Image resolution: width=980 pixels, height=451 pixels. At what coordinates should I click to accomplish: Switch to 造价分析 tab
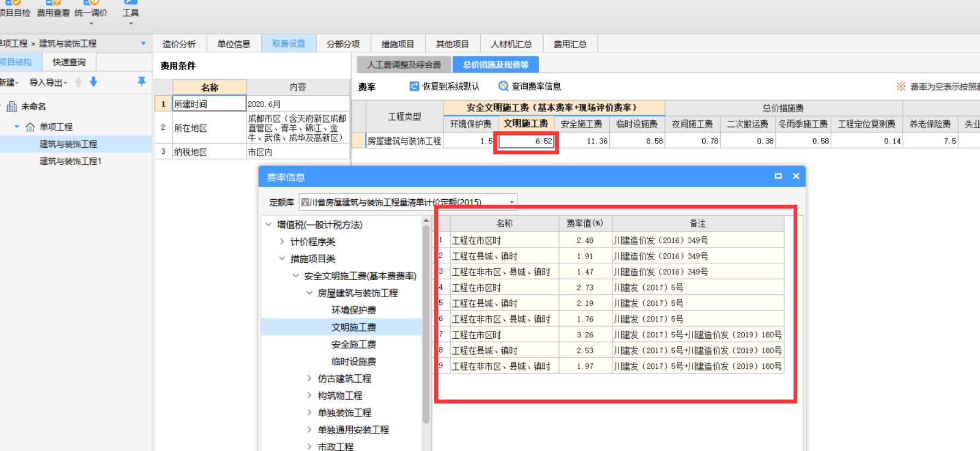[x=179, y=44]
